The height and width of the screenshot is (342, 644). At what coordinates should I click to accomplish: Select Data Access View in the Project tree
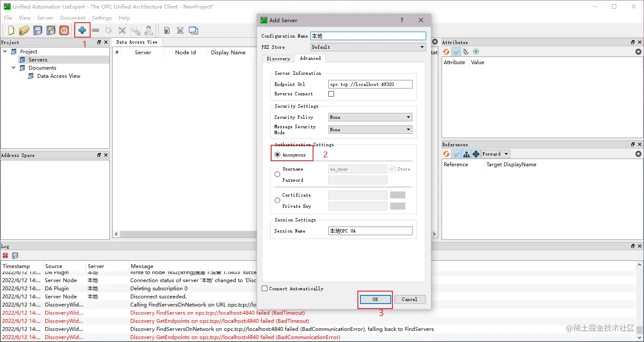point(59,76)
